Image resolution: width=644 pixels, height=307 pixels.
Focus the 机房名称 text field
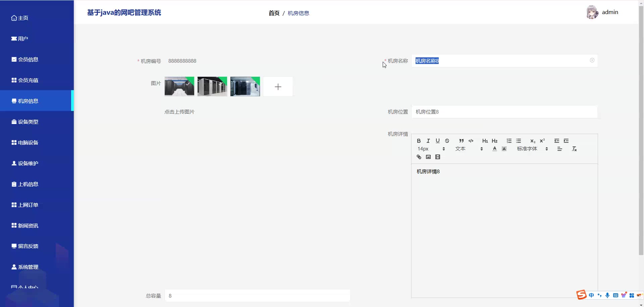click(x=504, y=61)
